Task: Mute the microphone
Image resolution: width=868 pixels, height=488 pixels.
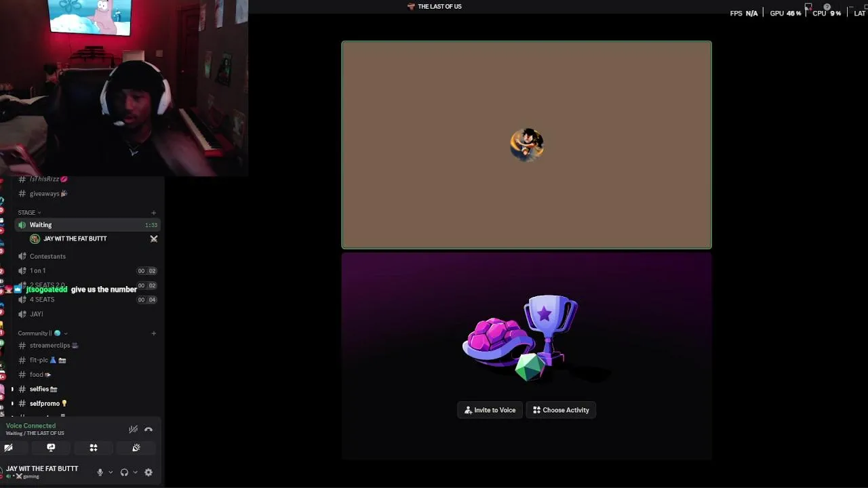Action: point(100,472)
